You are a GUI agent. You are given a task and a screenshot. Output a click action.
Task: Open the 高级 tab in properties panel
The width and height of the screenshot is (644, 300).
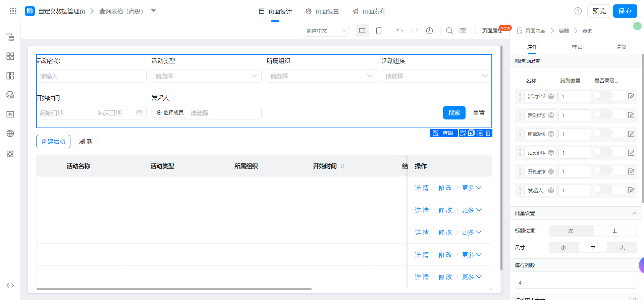622,47
